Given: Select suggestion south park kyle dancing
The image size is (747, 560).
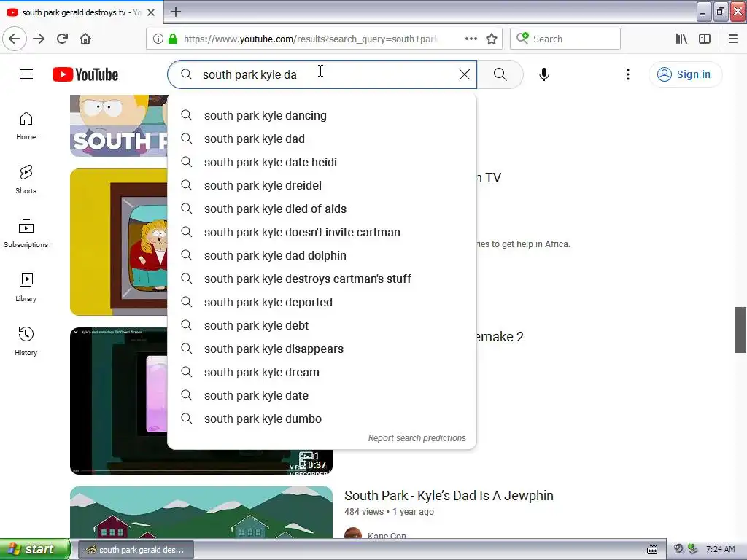Looking at the screenshot, I should 322,115.
